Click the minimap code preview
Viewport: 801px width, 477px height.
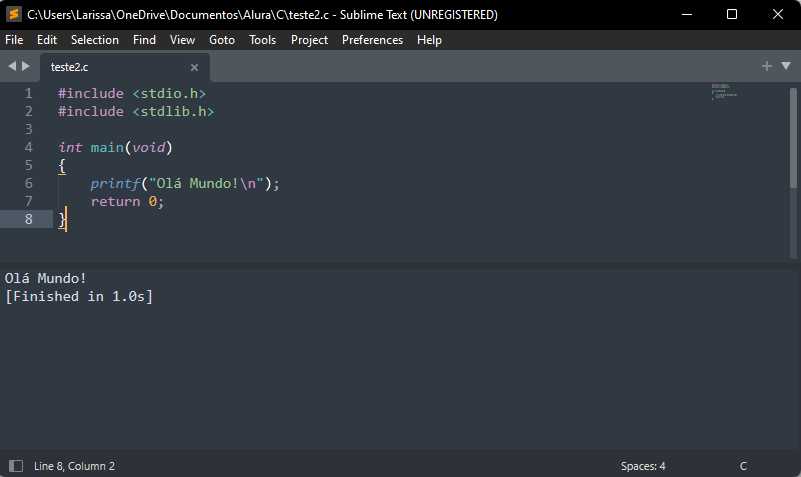[x=724, y=92]
